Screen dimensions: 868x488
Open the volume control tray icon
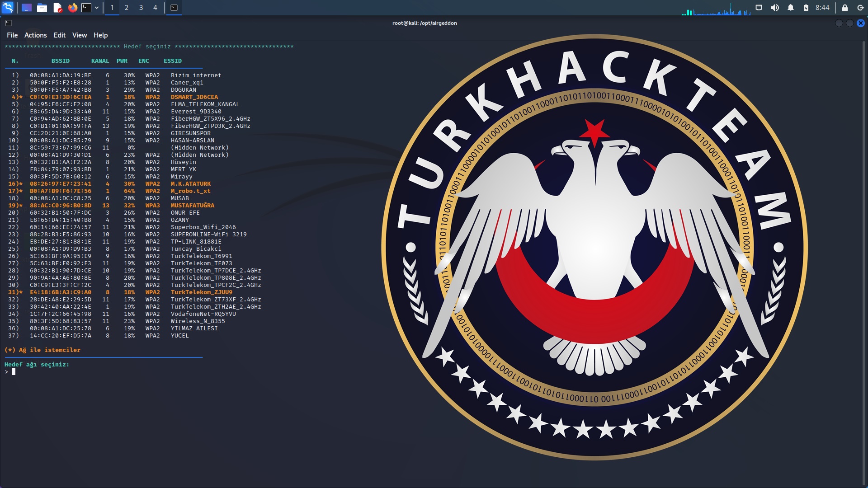[x=775, y=8]
